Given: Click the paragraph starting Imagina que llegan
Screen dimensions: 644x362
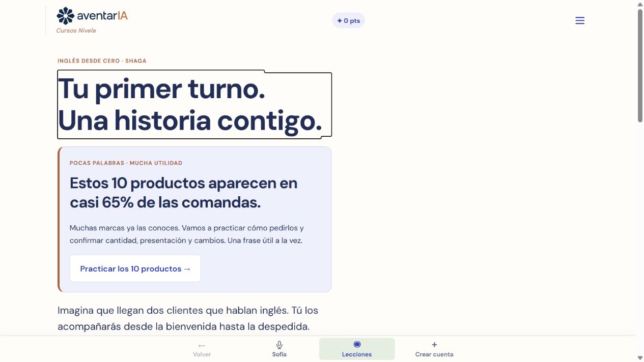Looking at the screenshot, I should tap(188, 318).
